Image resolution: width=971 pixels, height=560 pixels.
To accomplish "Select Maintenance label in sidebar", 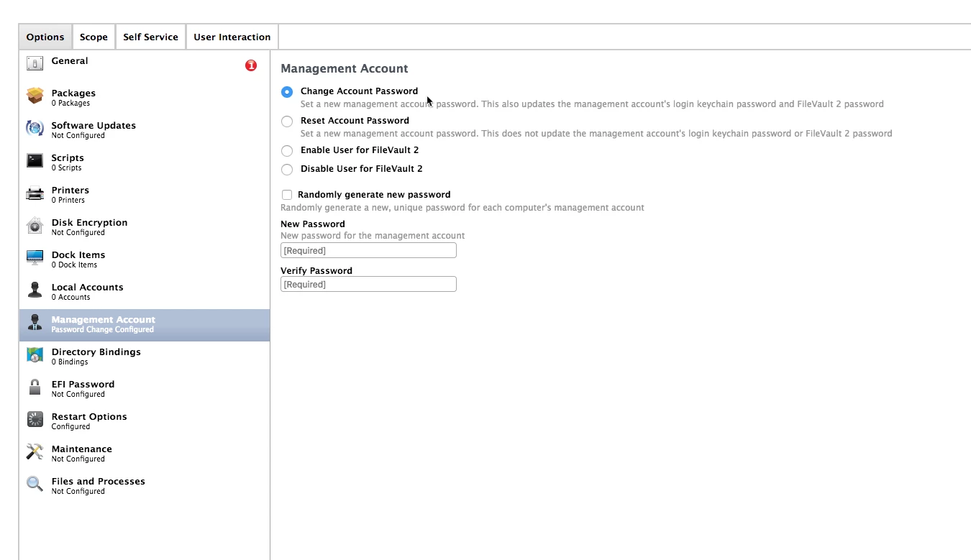I will click(x=82, y=449).
